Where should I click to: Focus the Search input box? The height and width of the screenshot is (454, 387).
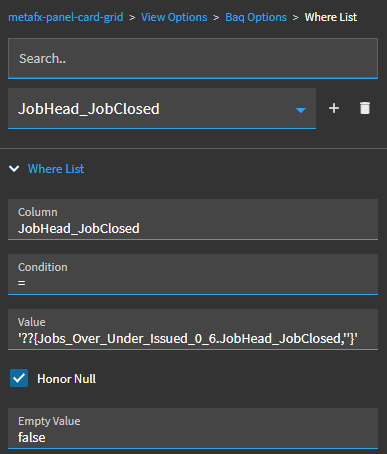pyautogui.click(x=193, y=58)
